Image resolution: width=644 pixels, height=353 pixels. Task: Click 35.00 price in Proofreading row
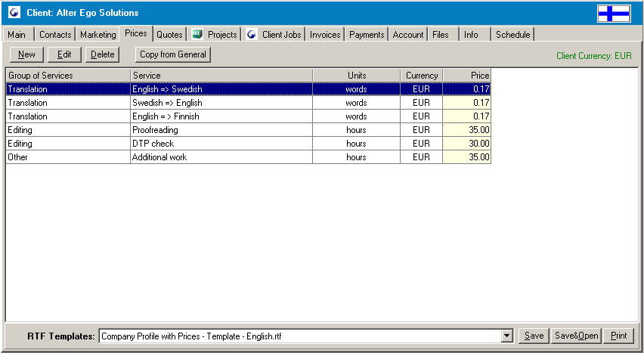pyautogui.click(x=467, y=130)
